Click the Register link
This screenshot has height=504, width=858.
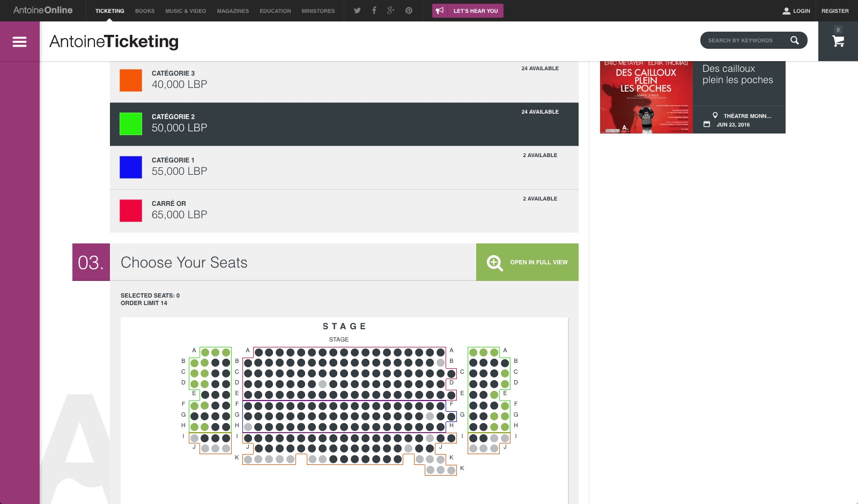(x=835, y=11)
